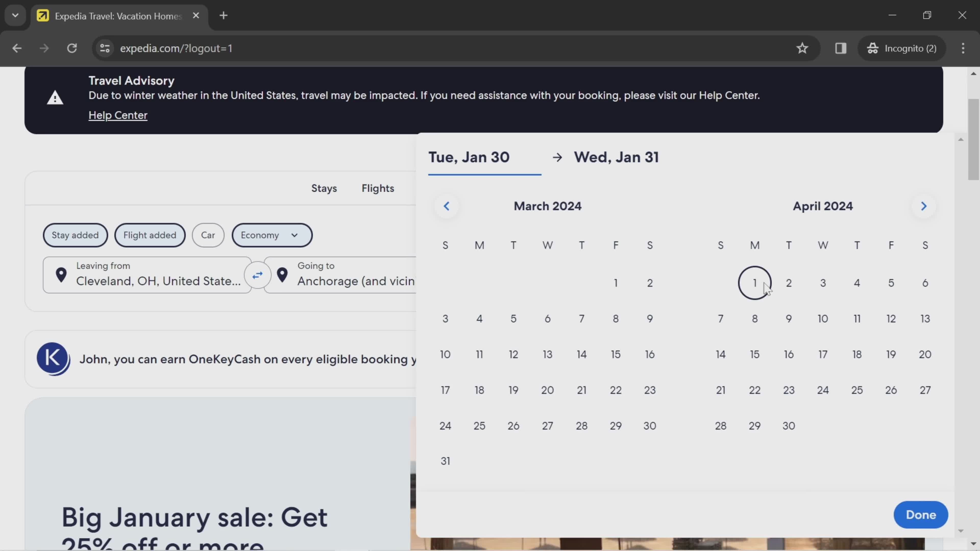Go to next month in calendar
This screenshot has width=980, height=551.
[924, 206]
